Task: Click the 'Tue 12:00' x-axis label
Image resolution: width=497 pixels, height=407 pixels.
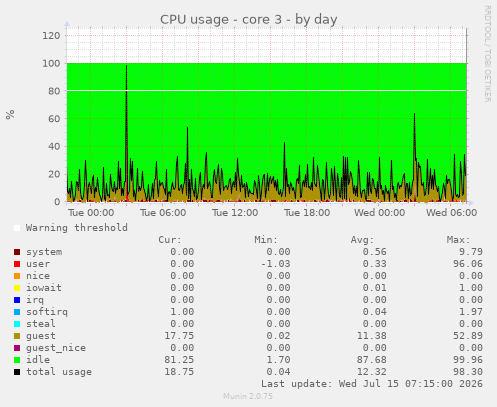Action: (235, 213)
